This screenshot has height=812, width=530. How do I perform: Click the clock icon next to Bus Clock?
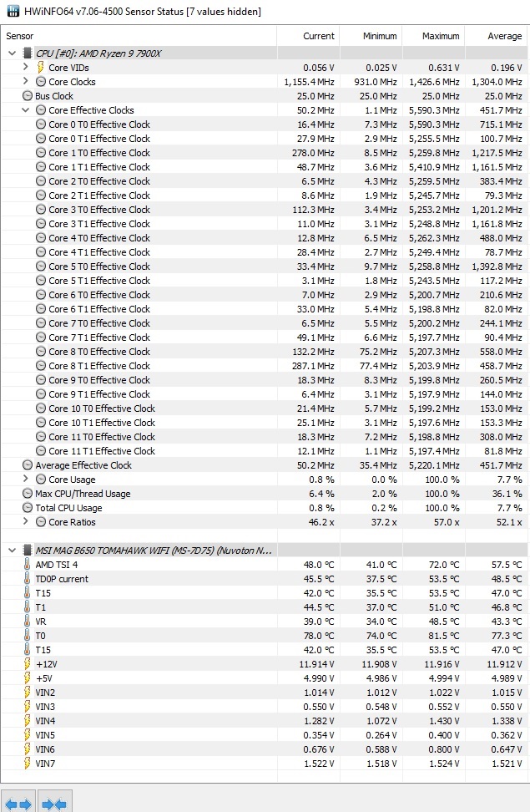coord(27,96)
